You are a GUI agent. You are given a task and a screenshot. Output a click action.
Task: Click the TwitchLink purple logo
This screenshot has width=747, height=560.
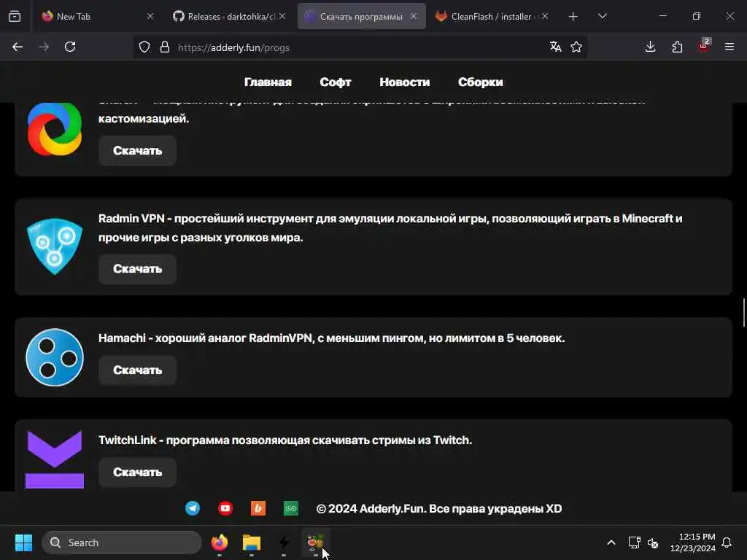54,459
